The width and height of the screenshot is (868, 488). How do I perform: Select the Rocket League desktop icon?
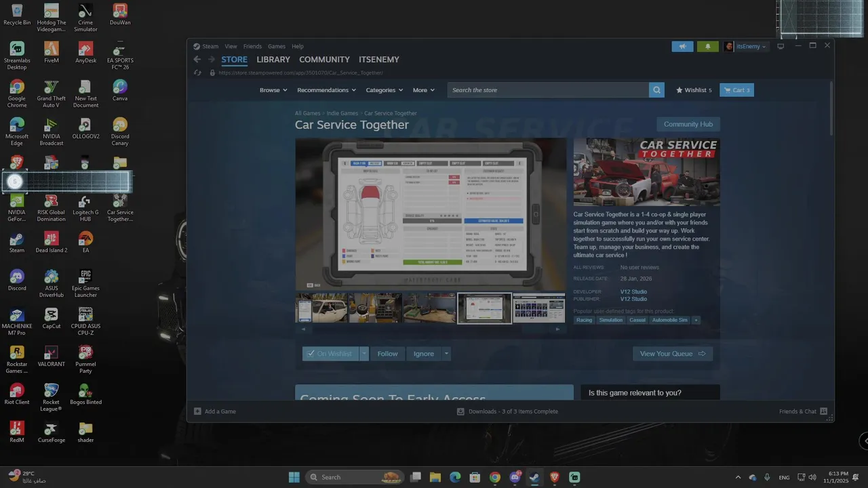click(52, 397)
